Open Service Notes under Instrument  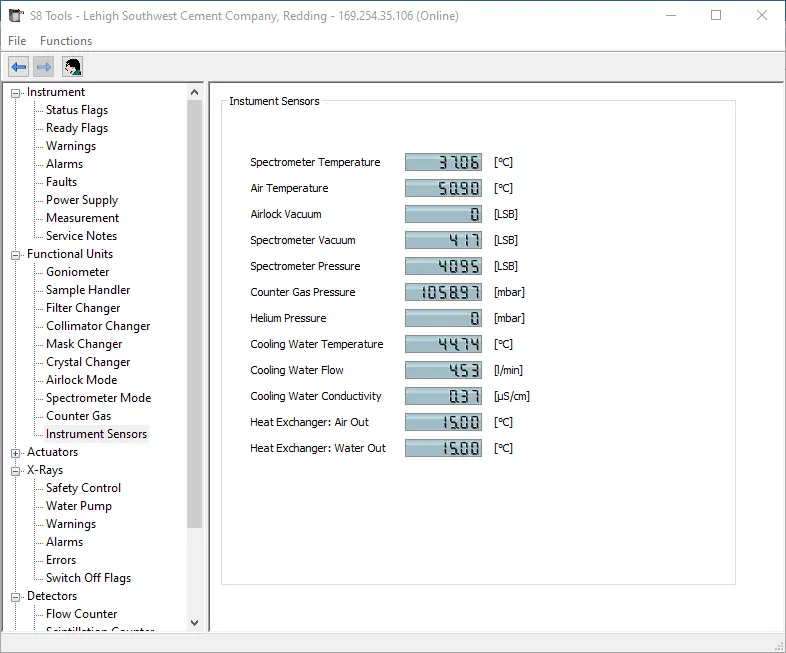(x=81, y=236)
